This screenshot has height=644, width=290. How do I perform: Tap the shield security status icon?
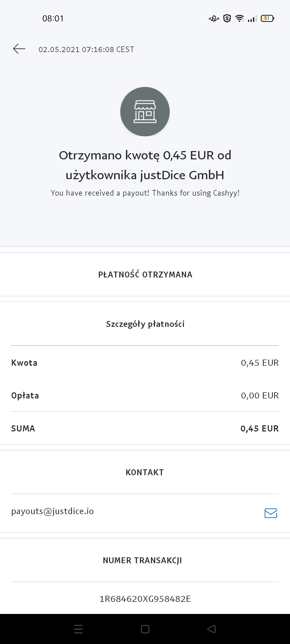(x=227, y=18)
